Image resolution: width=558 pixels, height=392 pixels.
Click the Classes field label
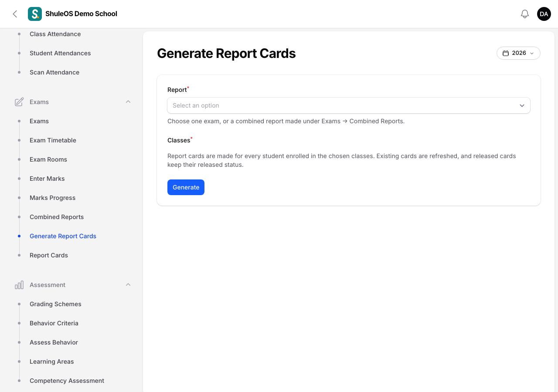point(179,140)
